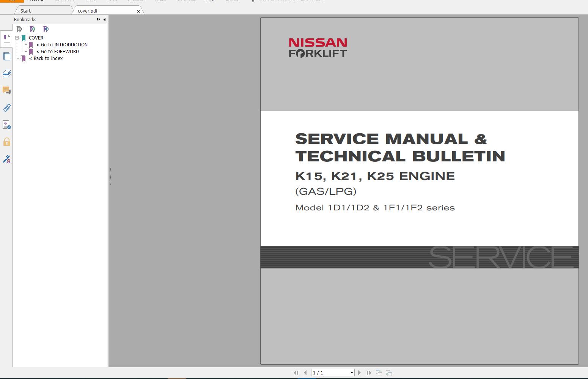Go to the first page
Screen dimensions: 588x379
point(296,373)
